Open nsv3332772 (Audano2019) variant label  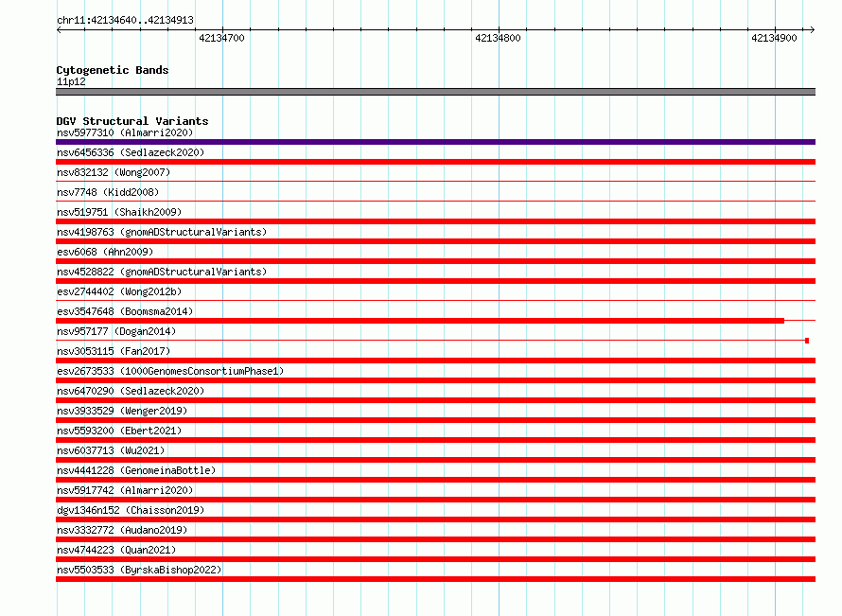coord(122,530)
